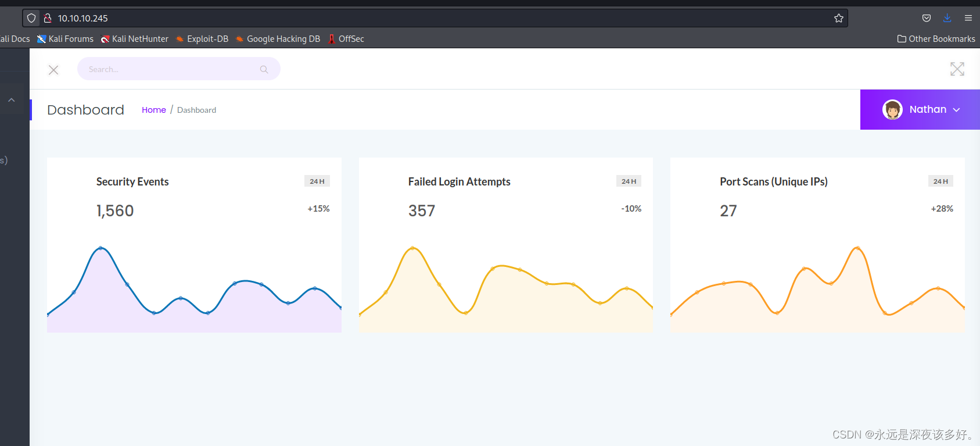Click the chevron next to Nathan
The height and width of the screenshot is (446, 980).
pyautogui.click(x=956, y=110)
